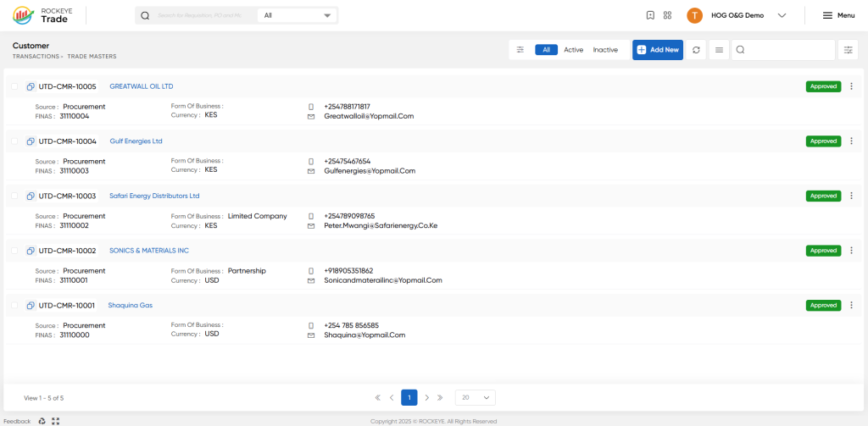Focus the customer list search field
Image resolution: width=868 pixels, height=426 pixels.
coord(782,50)
